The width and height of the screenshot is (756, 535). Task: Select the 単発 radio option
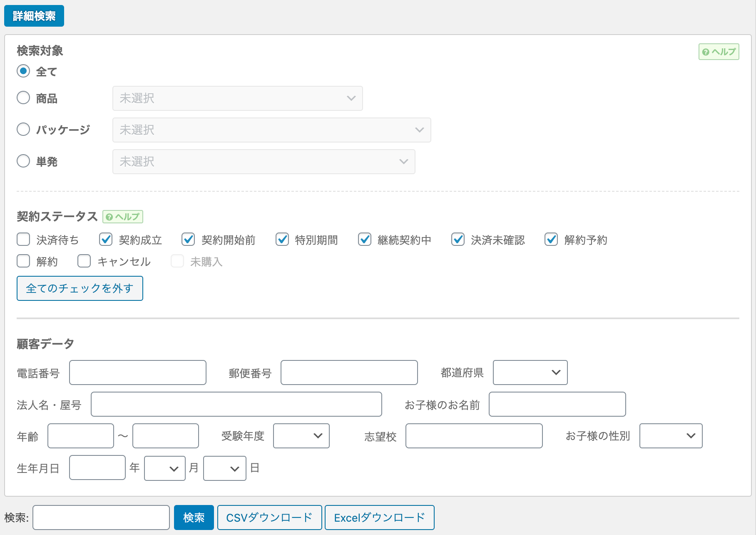pos(23,161)
